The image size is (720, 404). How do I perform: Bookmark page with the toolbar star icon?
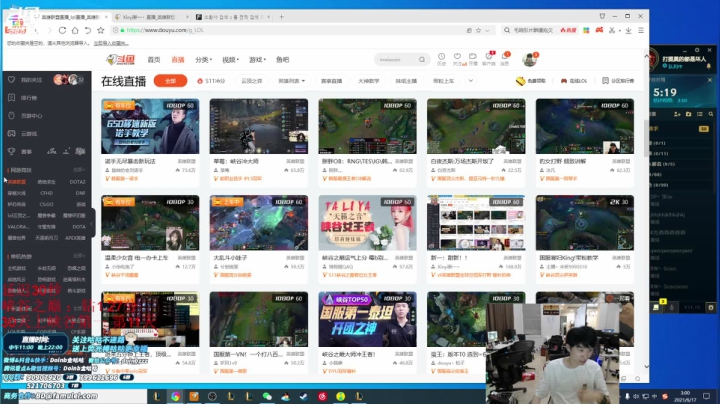pyautogui.click(x=101, y=30)
